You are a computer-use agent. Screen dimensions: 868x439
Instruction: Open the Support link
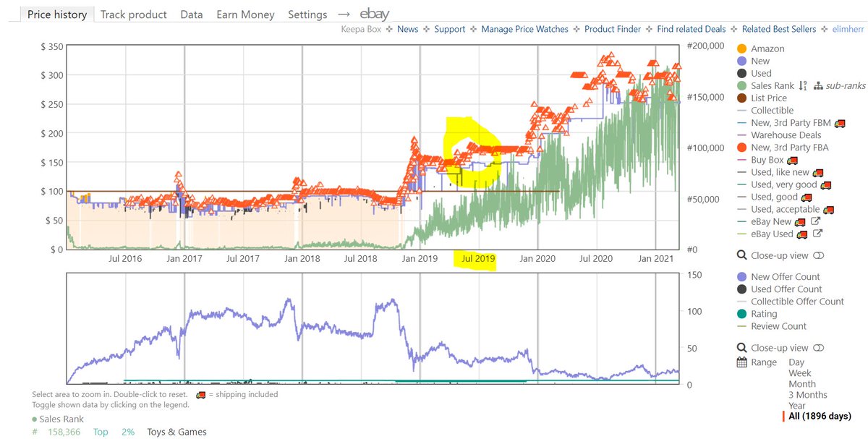point(450,29)
